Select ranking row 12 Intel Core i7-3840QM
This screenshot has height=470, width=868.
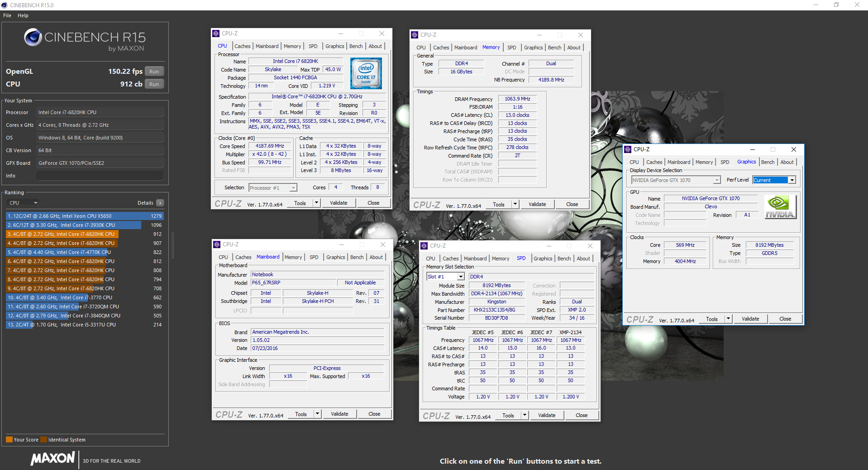point(85,316)
